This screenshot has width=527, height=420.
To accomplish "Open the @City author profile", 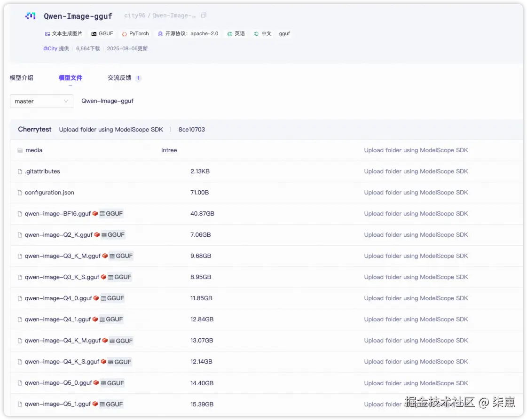I will pos(50,48).
